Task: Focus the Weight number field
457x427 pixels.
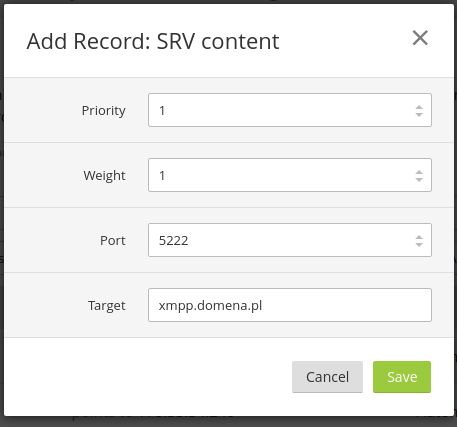Action: click(x=290, y=175)
